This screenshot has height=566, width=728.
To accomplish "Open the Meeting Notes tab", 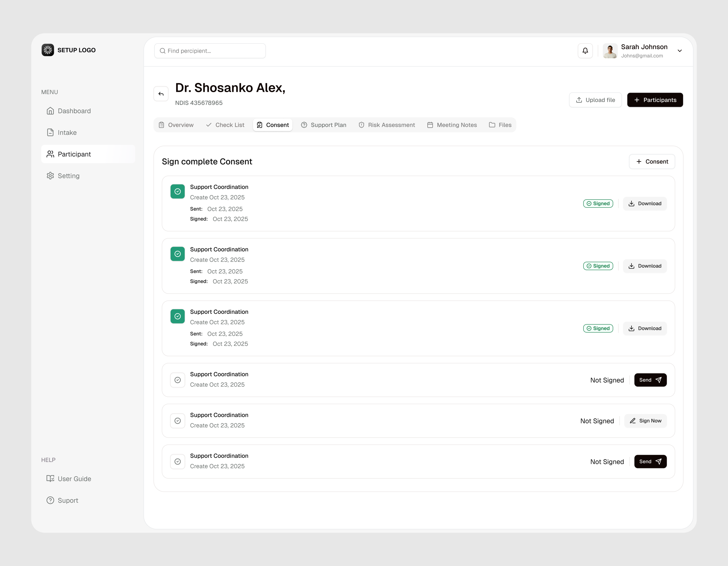I will click(x=452, y=125).
